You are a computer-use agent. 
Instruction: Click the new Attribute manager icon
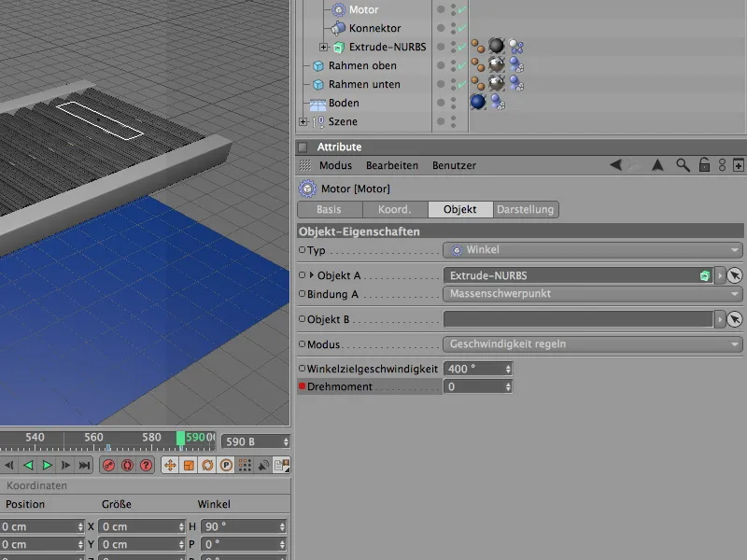click(738, 165)
